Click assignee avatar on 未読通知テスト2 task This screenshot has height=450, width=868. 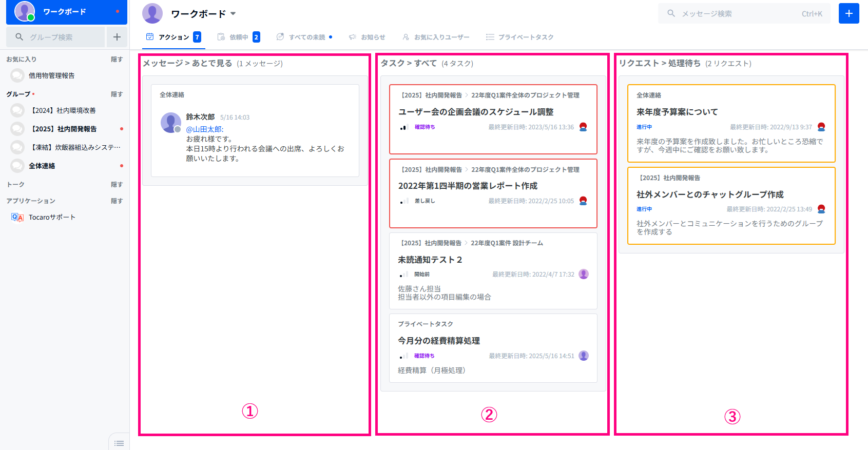(x=584, y=274)
